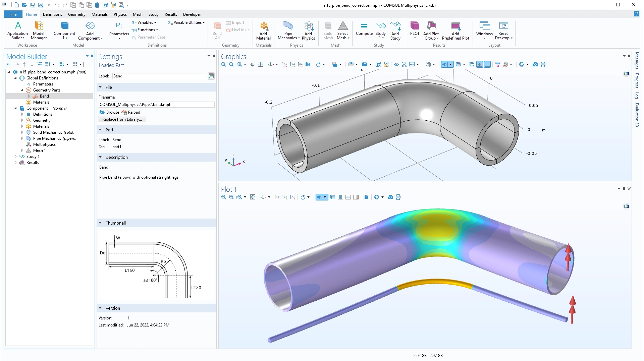Print the Graphics window contents
This screenshot has width=644, height=361.
tap(543, 64)
